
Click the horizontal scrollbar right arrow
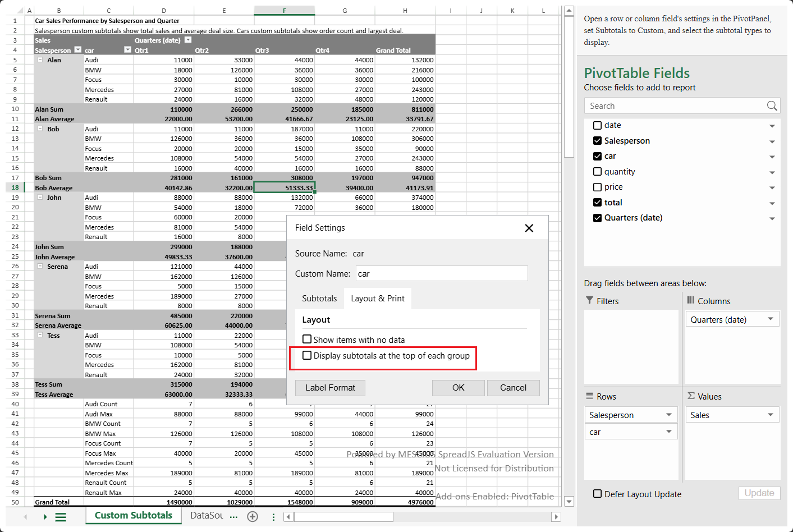tap(556, 517)
